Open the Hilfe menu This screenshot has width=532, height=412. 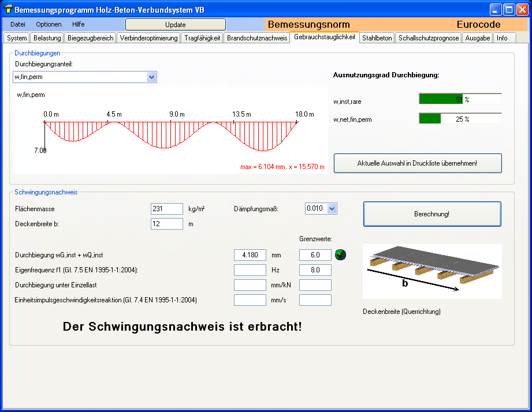pyautogui.click(x=79, y=24)
